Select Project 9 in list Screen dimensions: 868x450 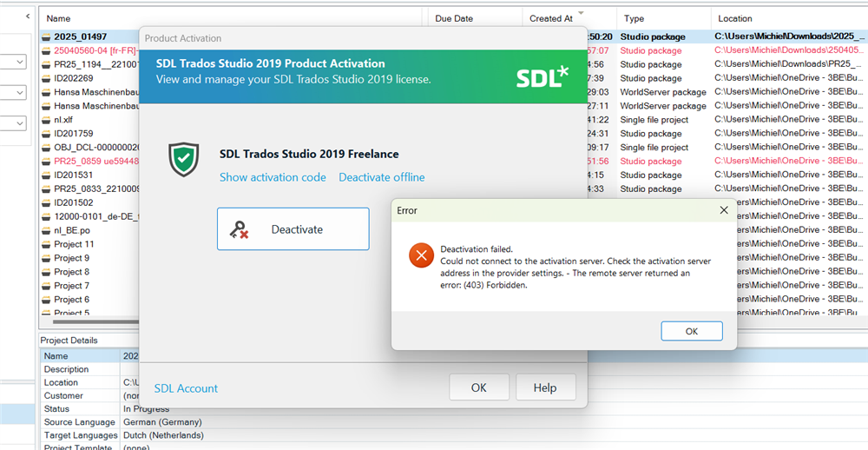71,258
